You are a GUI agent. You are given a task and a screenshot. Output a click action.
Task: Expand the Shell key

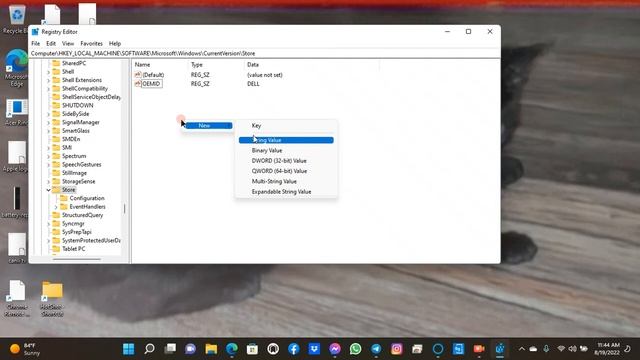[49, 72]
